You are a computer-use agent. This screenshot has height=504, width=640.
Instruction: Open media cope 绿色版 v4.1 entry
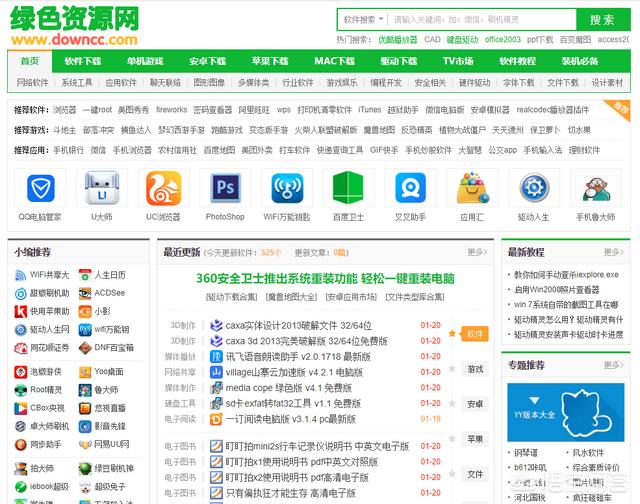point(289,388)
